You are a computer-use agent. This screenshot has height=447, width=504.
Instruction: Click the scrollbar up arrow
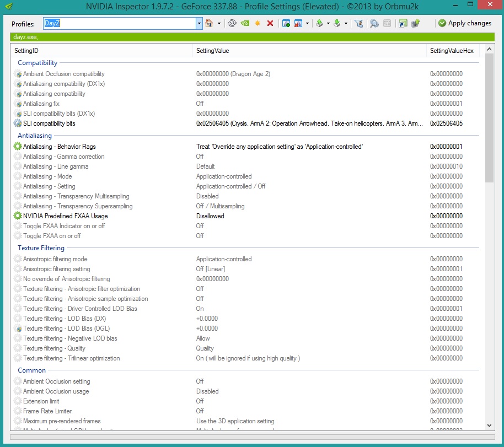click(x=489, y=49)
